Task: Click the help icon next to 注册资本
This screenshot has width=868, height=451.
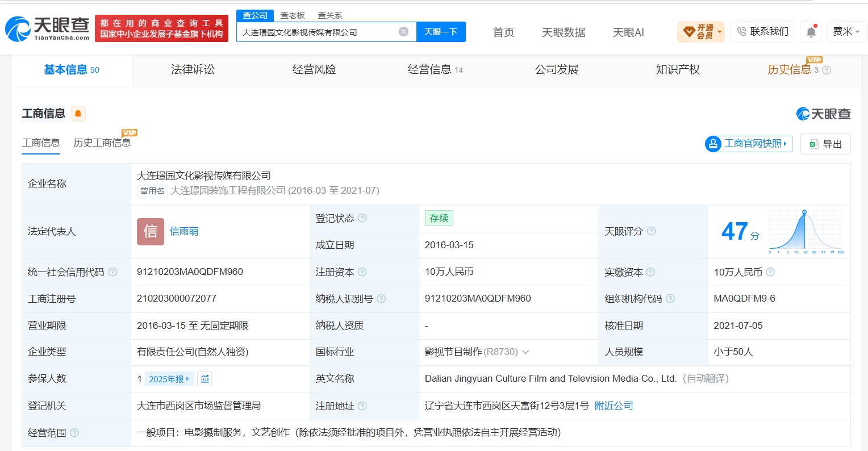Action: pyautogui.click(x=362, y=272)
